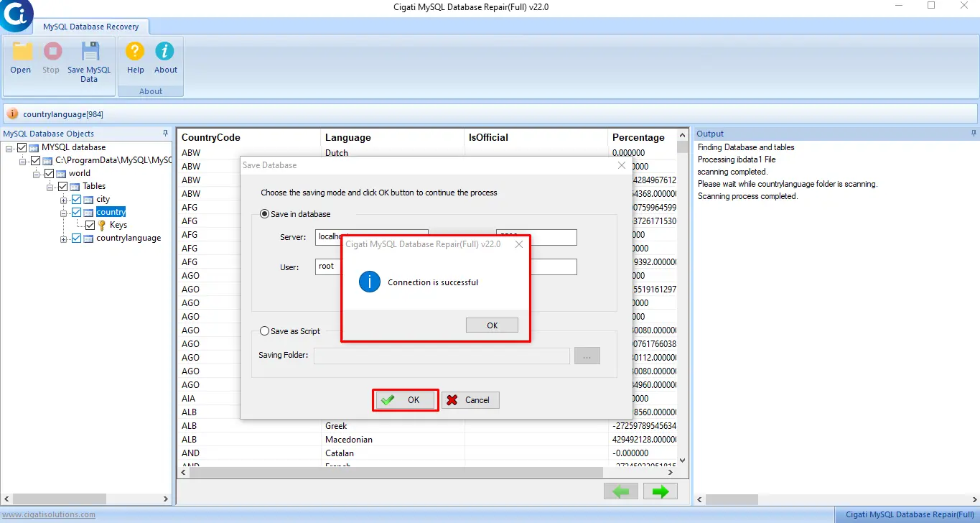Click the Server input field
This screenshot has height=523, width=980.
point(372,237)
